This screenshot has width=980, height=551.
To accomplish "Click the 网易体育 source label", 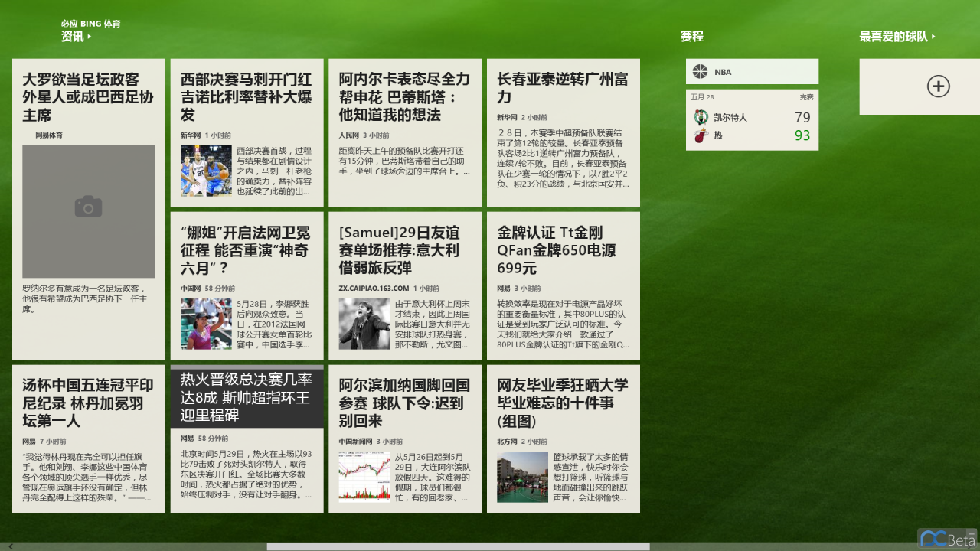I will [49, 135].
